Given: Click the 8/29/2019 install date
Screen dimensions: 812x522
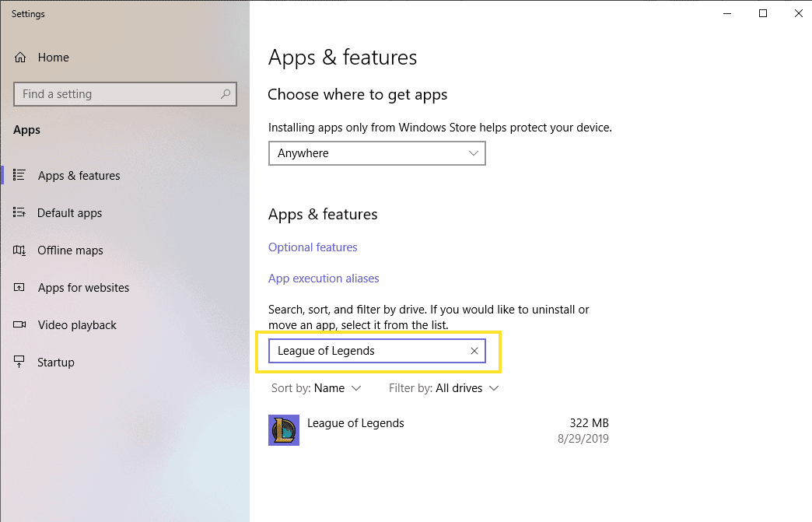Looking at the screenshot, I should [x=583, y=439].
